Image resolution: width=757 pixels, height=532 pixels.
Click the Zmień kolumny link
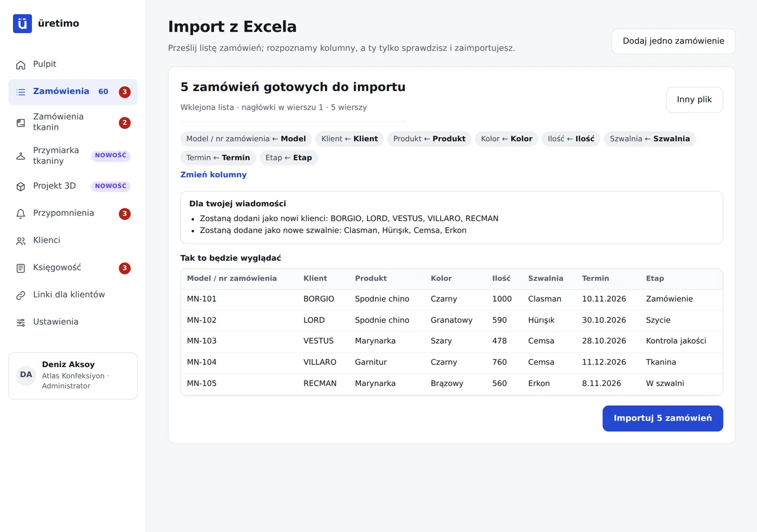(214, 175)
